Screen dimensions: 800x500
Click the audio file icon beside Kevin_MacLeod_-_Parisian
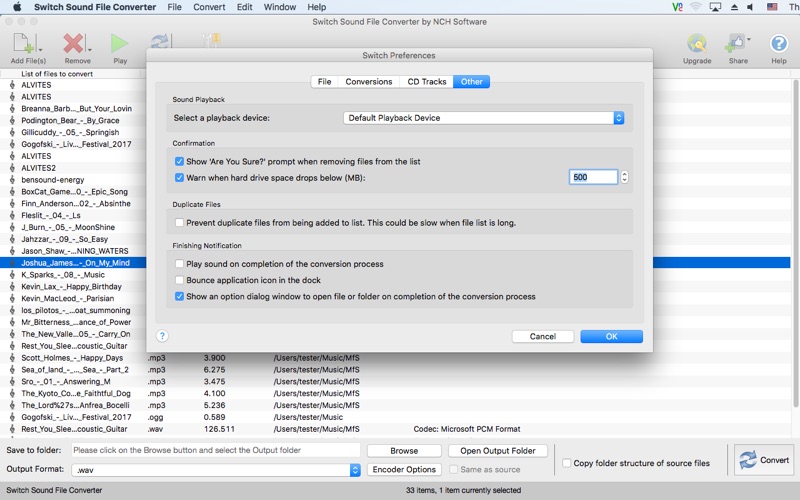pyautogui.click(x=12, y=298)
